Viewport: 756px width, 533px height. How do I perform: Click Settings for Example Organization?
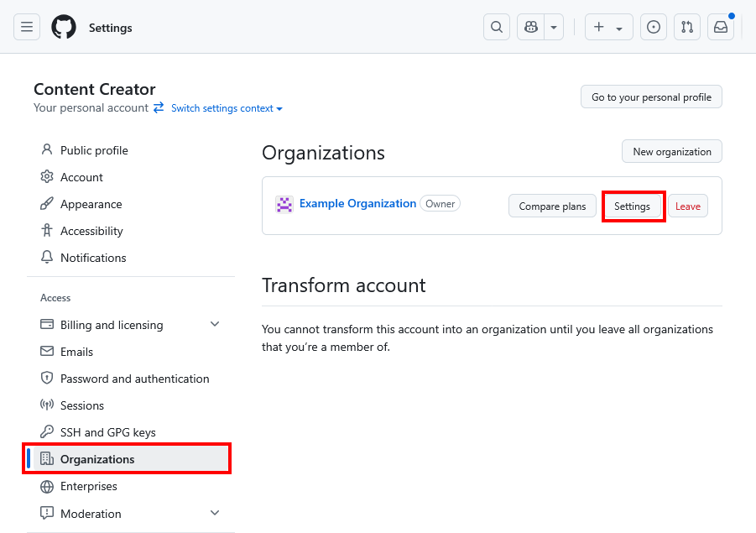(x=632, y=206)
